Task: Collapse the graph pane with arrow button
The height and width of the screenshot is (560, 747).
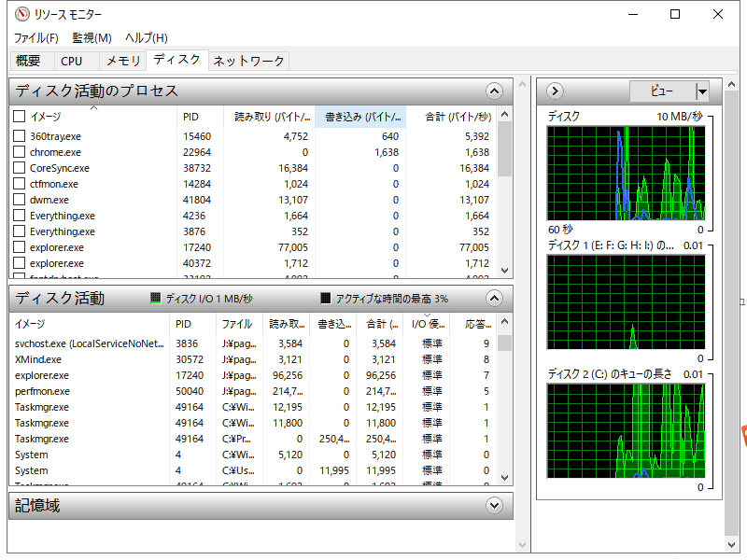Action: [x=555, y=91]
